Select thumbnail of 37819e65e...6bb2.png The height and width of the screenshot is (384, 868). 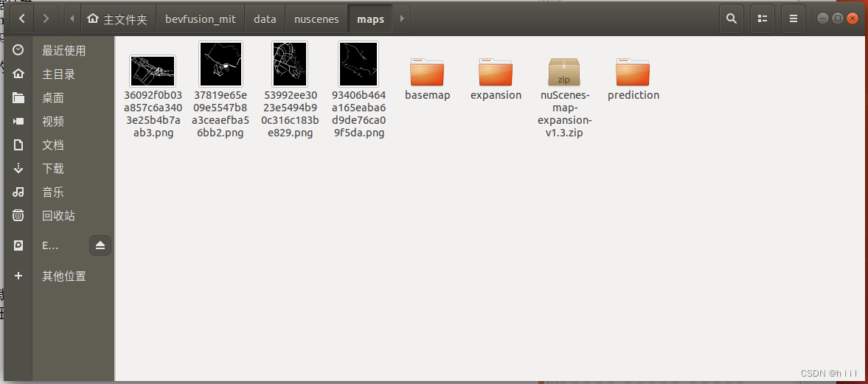coord(221,63)
